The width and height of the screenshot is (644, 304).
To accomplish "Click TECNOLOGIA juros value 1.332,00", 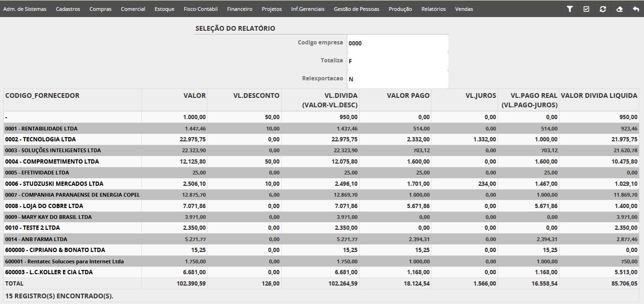I will pos(484,139).
